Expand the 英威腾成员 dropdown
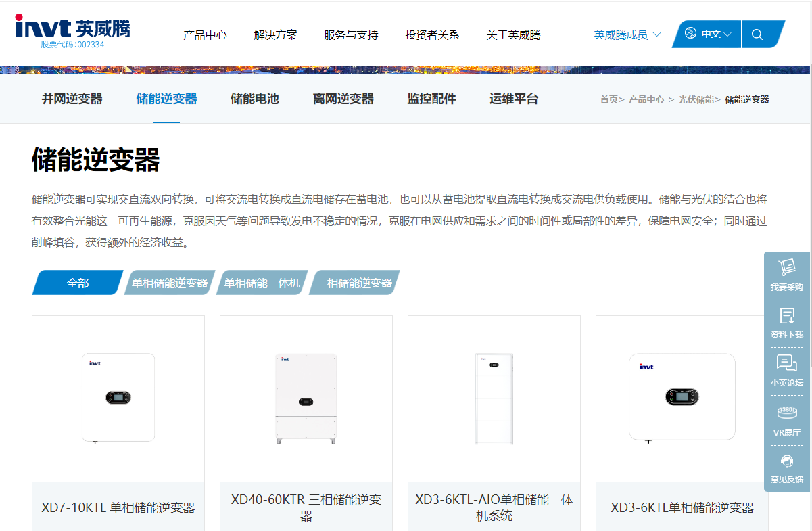 pyautogui.click(x=627, y=34)
